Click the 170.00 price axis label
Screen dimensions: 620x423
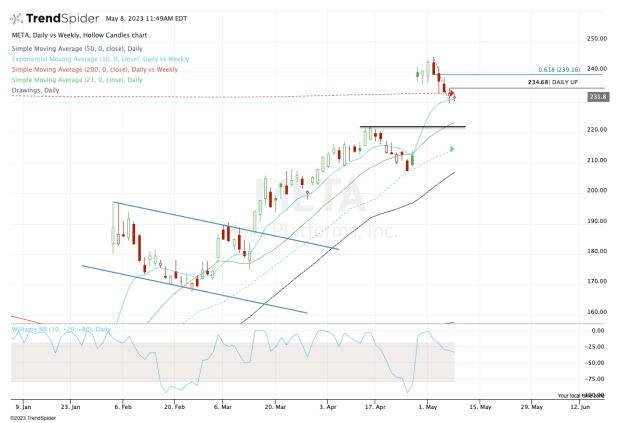tap(597, 281)
